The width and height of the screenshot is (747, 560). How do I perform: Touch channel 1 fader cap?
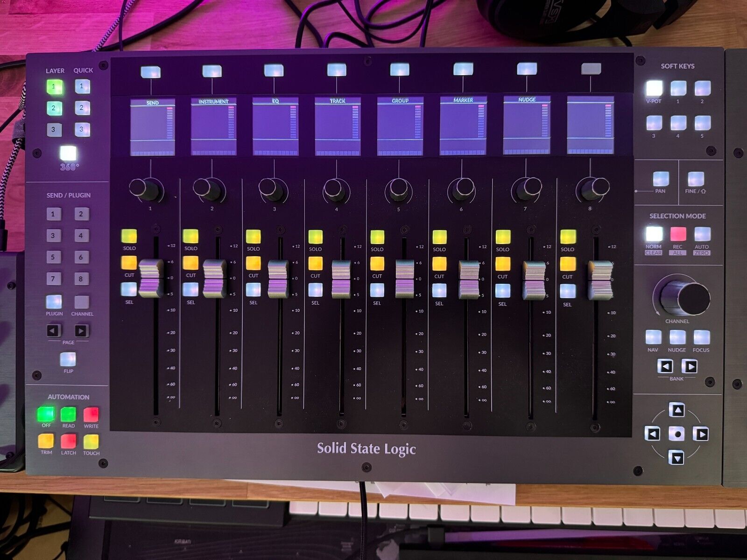click(151, 278)
